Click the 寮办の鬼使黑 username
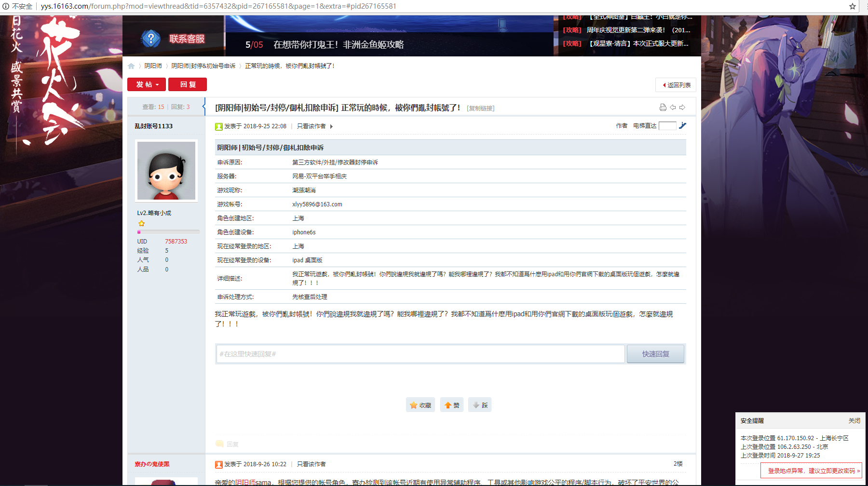The width and height of the screenshot is (868, 486). click(x=152, y=464)
